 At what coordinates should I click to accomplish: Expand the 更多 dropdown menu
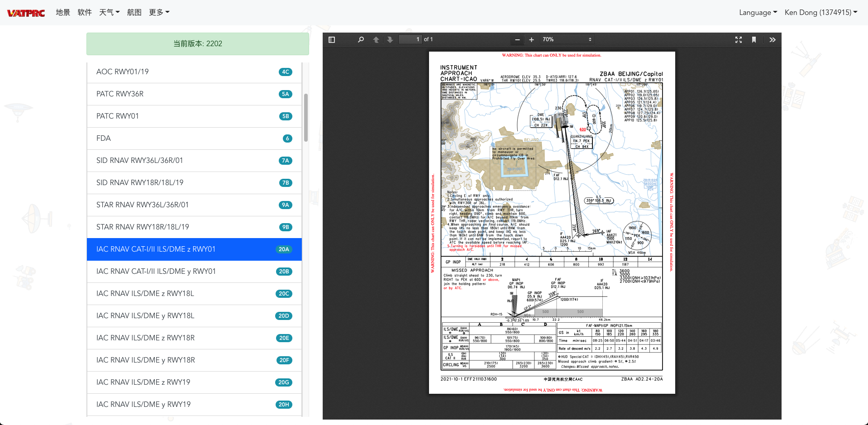point(159,12)
